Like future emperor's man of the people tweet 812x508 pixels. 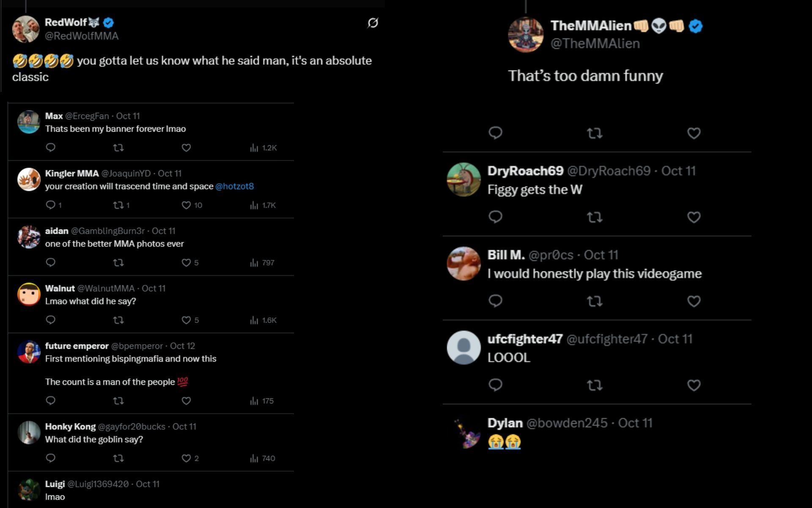(x=186, y=400)
